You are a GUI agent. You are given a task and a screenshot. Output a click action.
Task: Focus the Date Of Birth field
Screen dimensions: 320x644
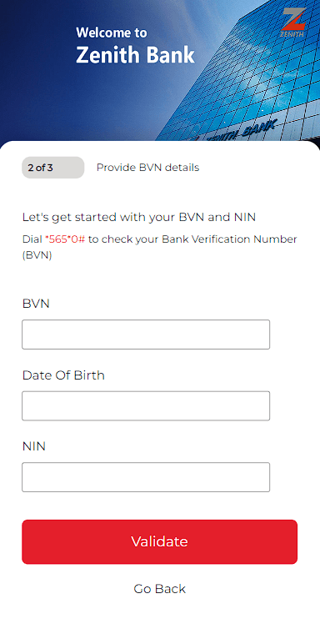[146, 405]
